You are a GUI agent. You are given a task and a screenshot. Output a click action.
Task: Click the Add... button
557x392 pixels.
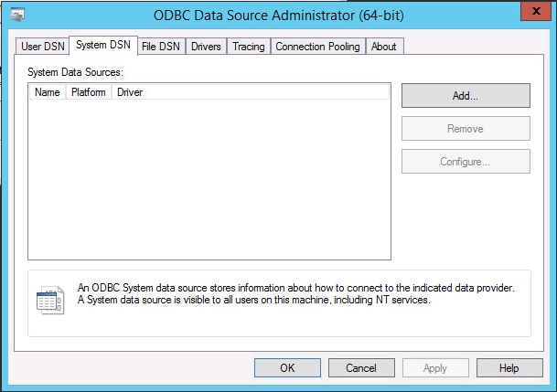[x=466, y=95]
